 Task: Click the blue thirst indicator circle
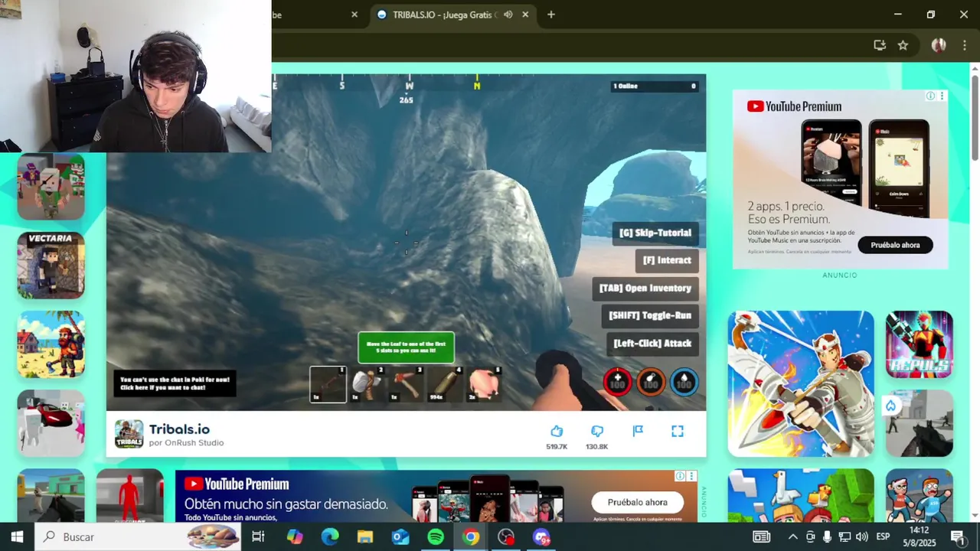pos(684,382)
